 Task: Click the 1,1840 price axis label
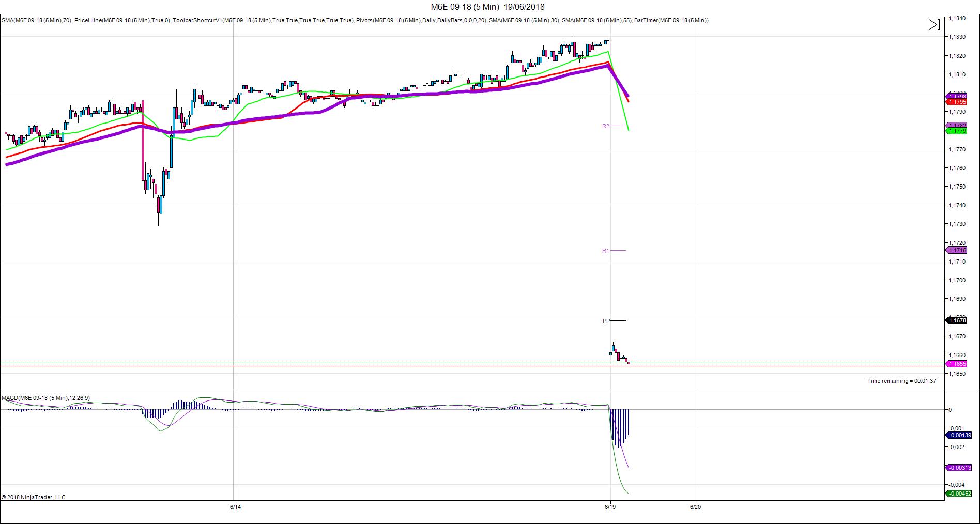click(957, 18)
